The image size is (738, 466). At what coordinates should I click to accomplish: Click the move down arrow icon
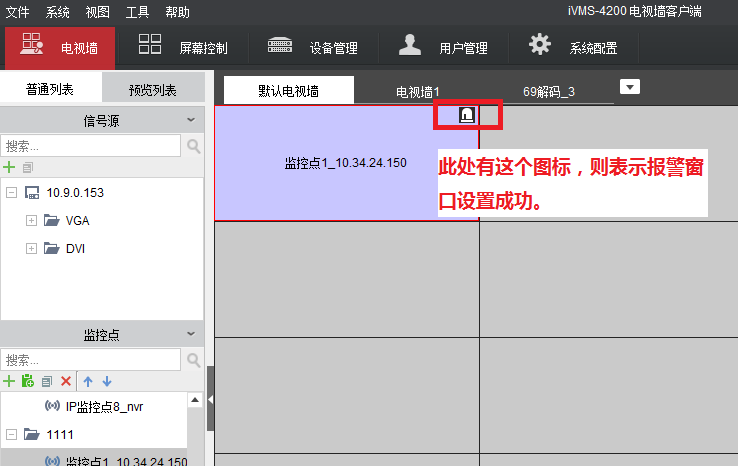click(107, 381)
